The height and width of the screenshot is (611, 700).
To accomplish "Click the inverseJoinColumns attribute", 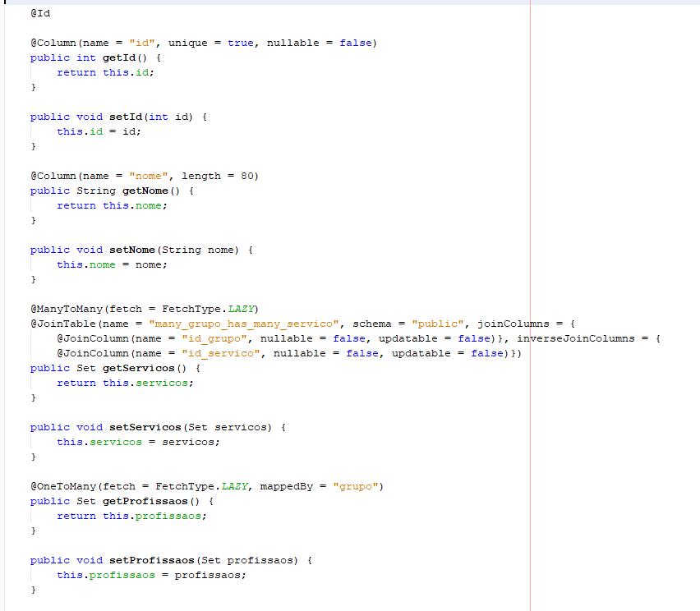I will 575,338.
